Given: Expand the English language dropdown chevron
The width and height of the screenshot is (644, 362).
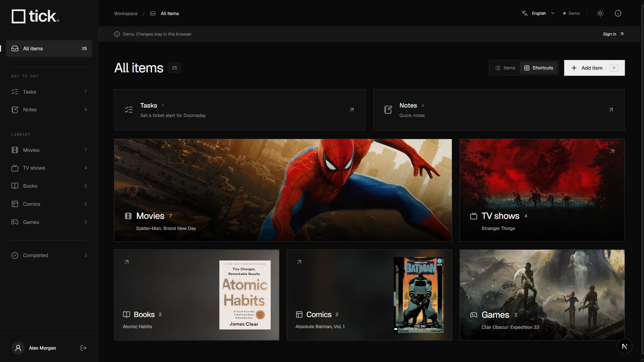Looking at the screenshot, I should (x=553, y=13).
